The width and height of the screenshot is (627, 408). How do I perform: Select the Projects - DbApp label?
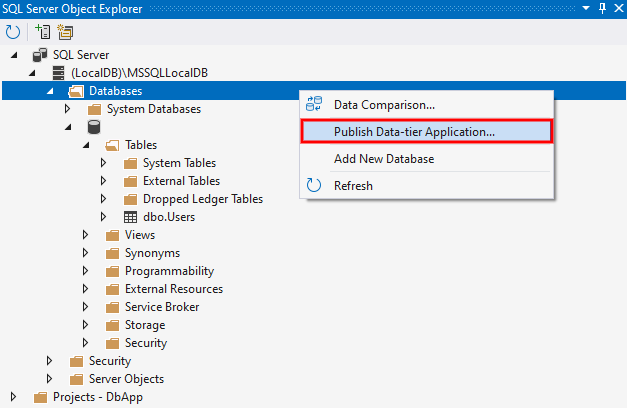click(98, 397)
